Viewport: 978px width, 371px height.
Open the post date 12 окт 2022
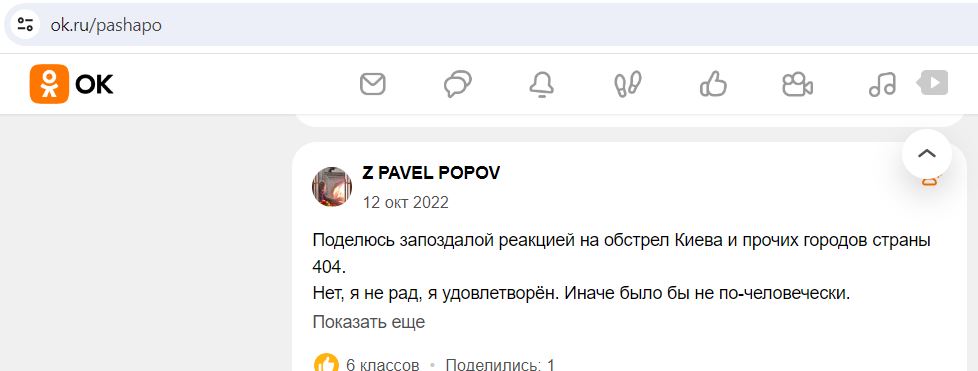coord(405,203)
